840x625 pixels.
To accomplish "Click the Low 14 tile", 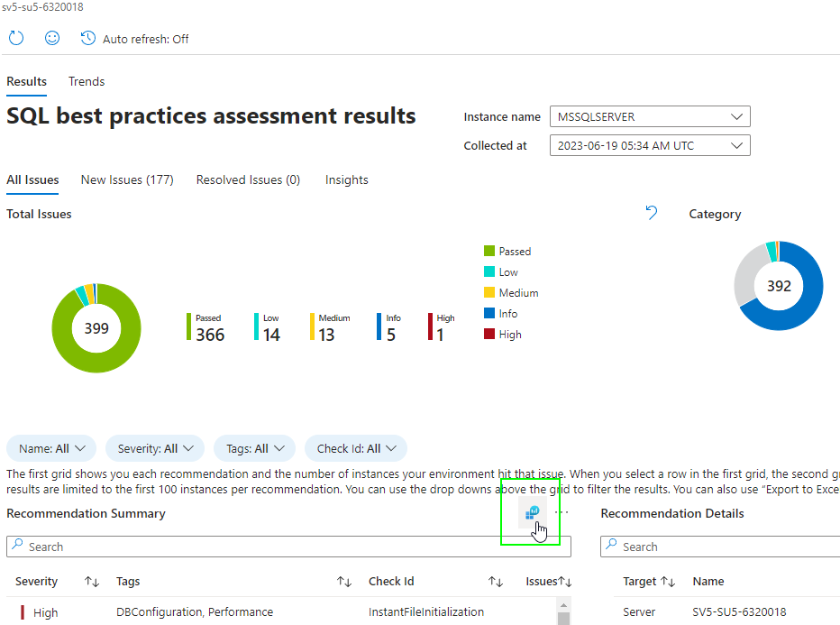I will pyautogui.click(x=267, y=327).
